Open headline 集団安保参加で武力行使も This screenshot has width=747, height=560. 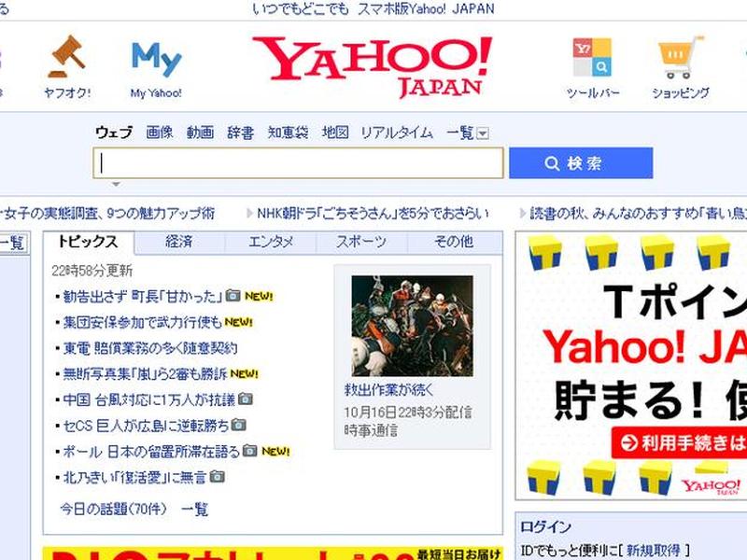[143, 322]
